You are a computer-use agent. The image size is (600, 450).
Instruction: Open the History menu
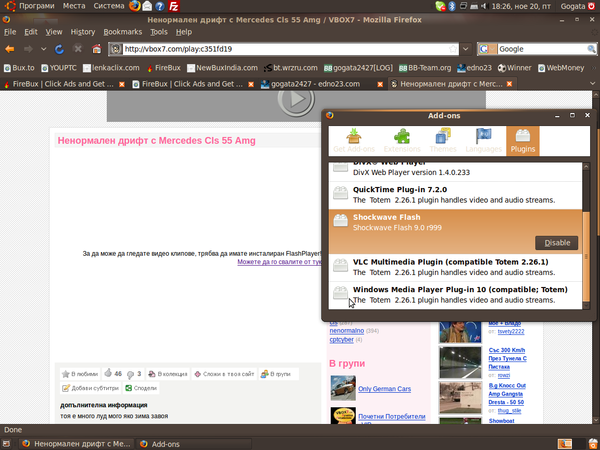click(x=83, y=32)
